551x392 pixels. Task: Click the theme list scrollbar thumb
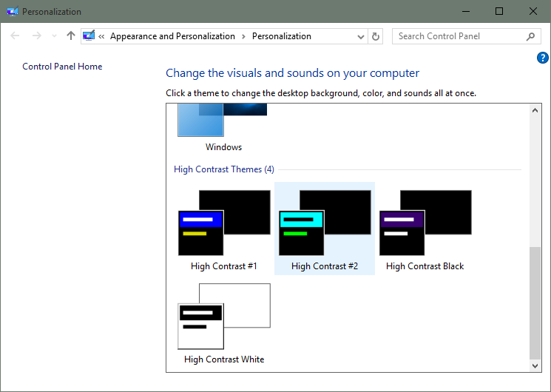(x=535, y=303)
